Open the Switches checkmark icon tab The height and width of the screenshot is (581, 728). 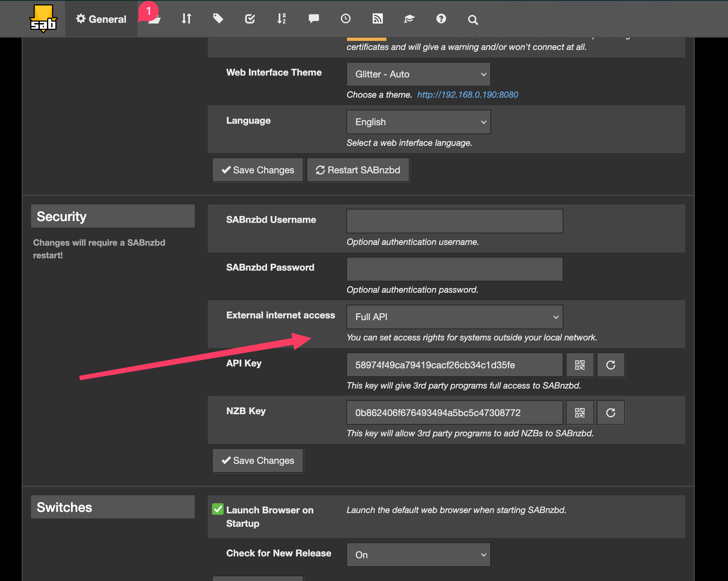click(x=250, y=19)
